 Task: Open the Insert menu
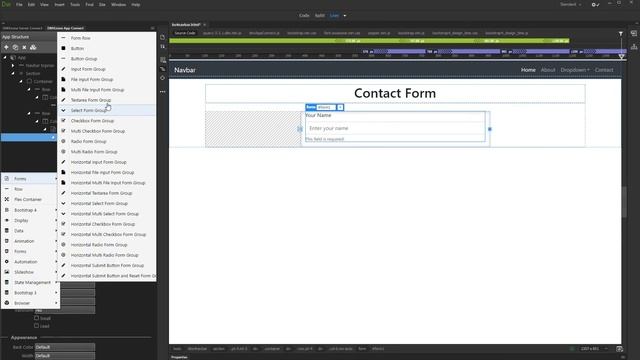(x=60, y=5)
